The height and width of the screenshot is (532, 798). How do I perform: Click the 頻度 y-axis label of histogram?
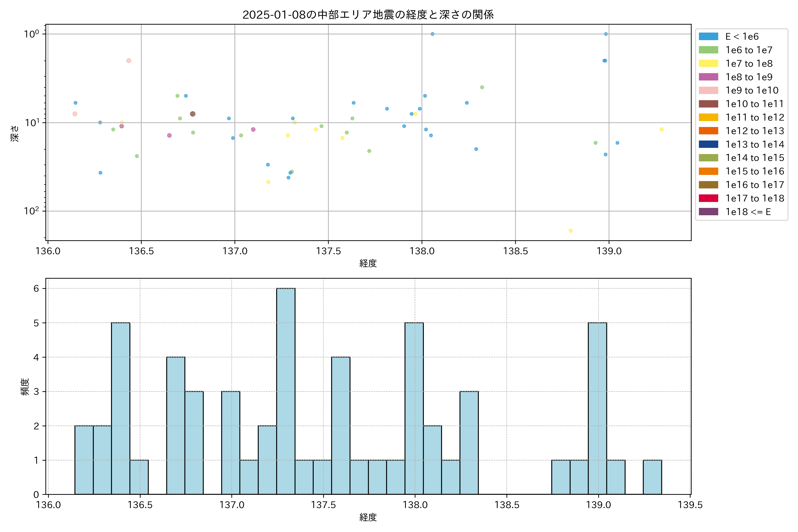pyautogui.click(x=25, y=387)
